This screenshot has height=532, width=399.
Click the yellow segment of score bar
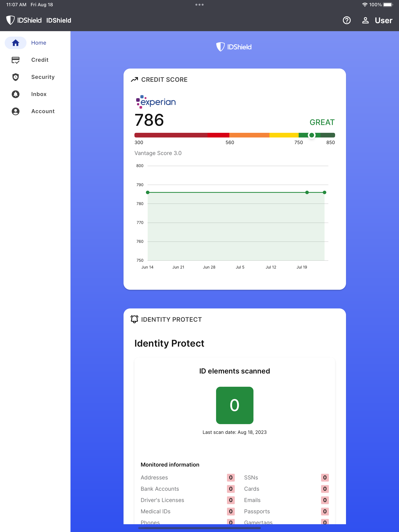(284, 135)
